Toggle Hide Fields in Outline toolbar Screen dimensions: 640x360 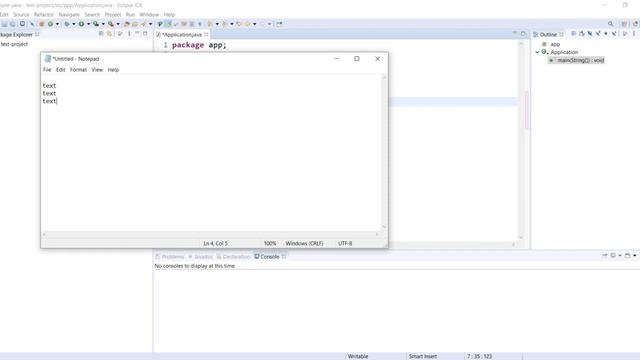tap(590, 34)
